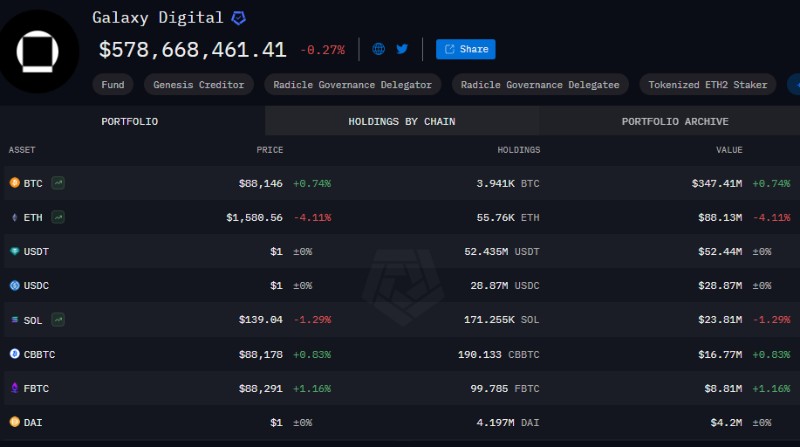This screenshot has width=800, height=447.
Task: Click the Fund tag
Action: coord(113,85)
